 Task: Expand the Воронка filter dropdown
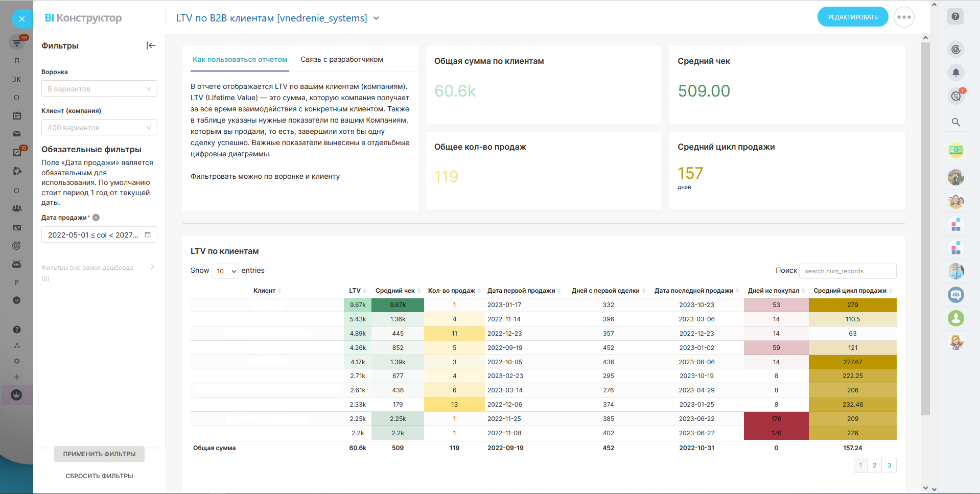click(99, 88)
